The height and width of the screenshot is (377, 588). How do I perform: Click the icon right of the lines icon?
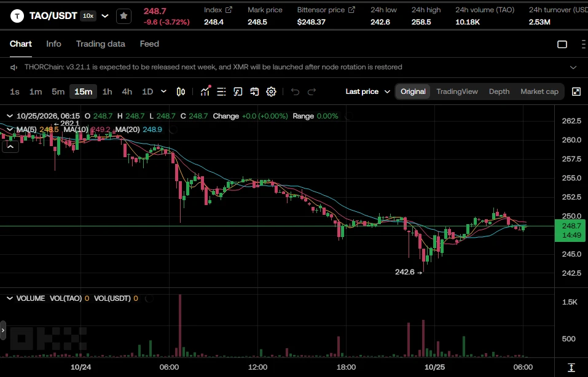click(238, 91)
